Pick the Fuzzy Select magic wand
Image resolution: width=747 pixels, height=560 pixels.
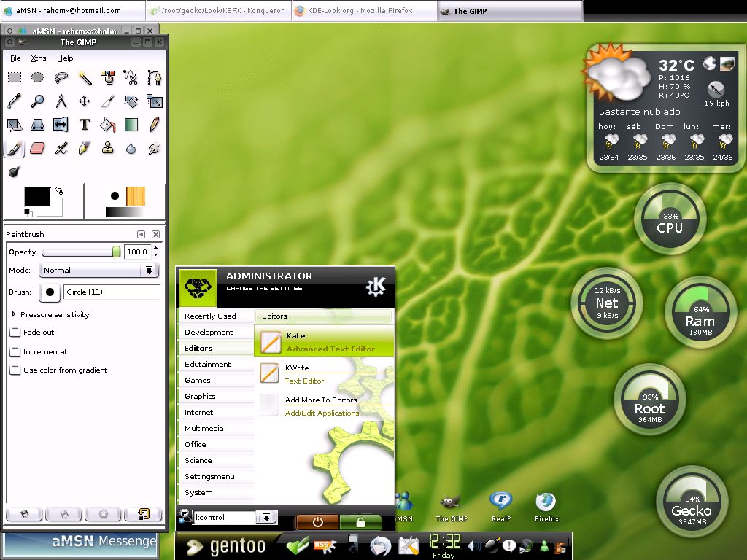85,77
